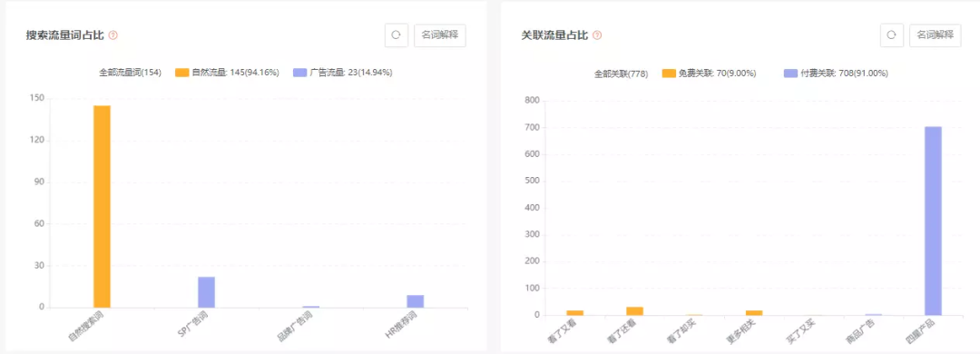
Task: Click 名词解释 button in related traffic panel
Action: pyautogui.click(x=936, y=35)
